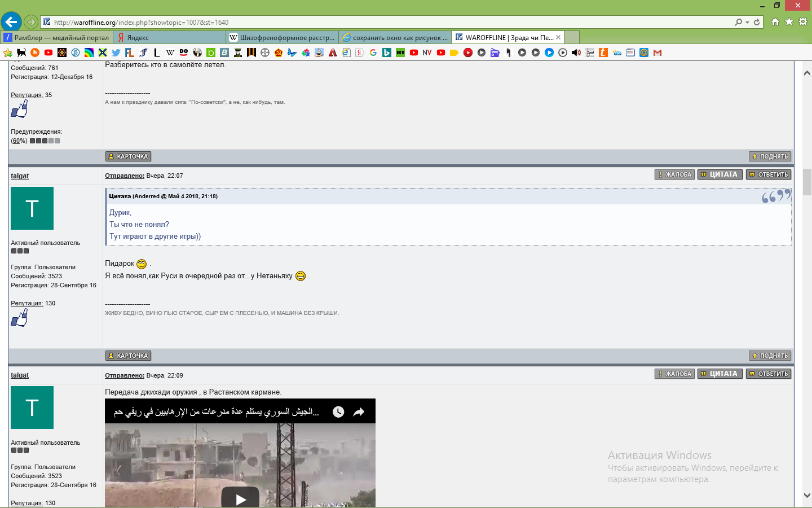This screenshot has width=812, height=508.
Task: Open the Favorites star icon
Action: click(789, 22)
